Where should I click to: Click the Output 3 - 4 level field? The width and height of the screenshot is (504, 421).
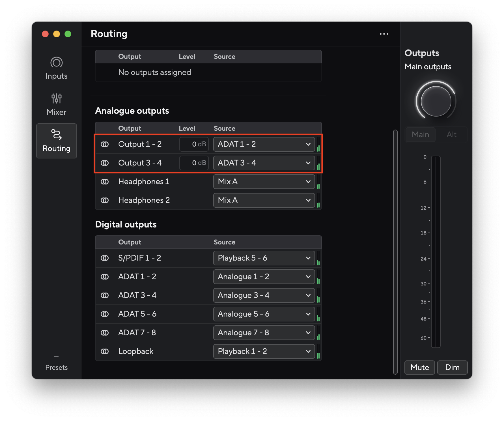click(x=194, y=163)
